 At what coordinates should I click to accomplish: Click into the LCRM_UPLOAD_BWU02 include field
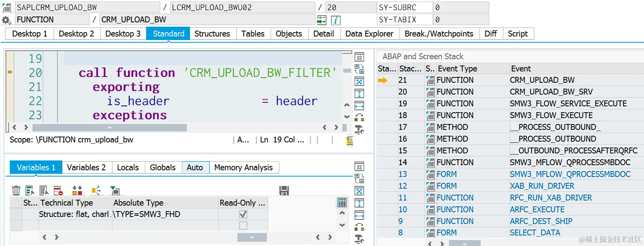click(x=243, y=7)
